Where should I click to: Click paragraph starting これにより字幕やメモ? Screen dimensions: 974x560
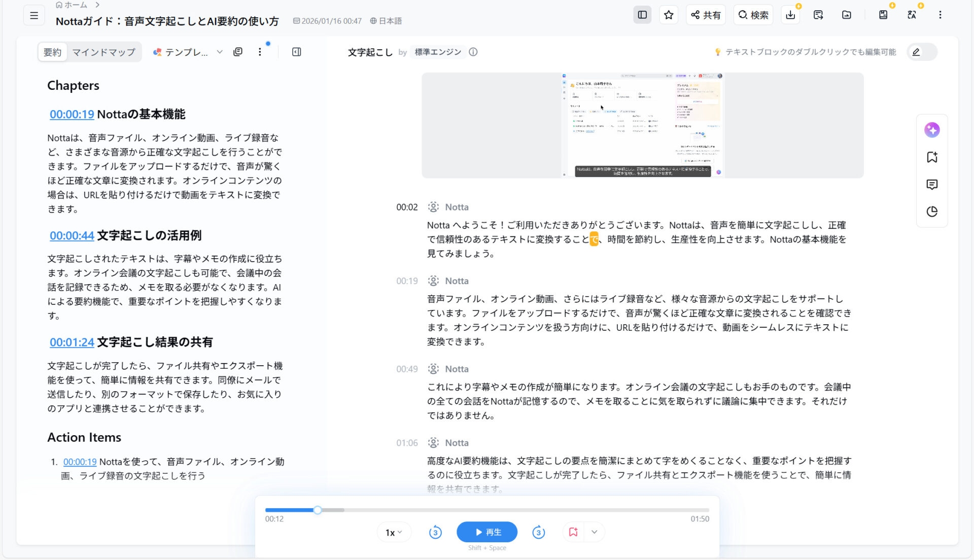pos(639,401)
